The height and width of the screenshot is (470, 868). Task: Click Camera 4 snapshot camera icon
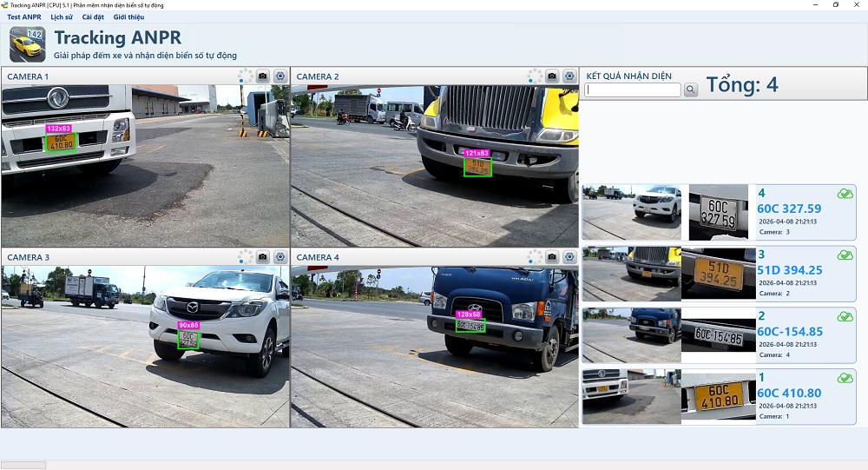(552, 256)
